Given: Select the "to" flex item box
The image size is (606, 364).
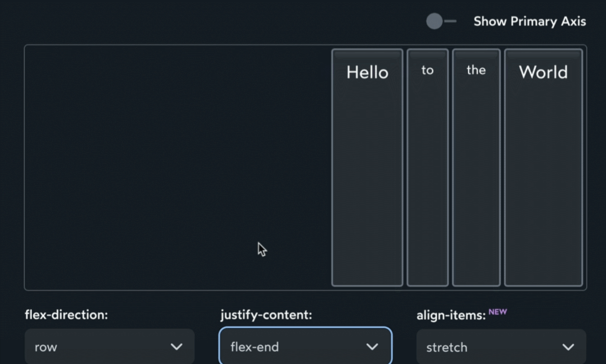Looking at the screenshot, I should [427, 168].
